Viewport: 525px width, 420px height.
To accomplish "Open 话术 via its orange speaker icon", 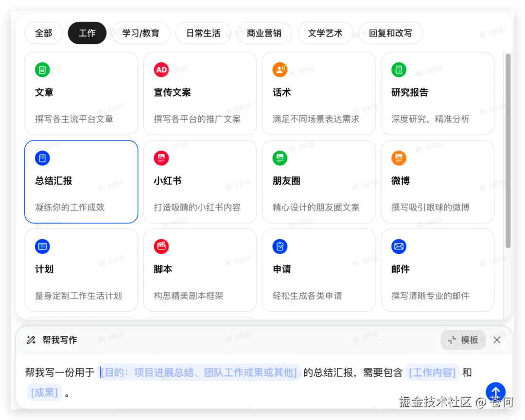I will tap(280, 70).
